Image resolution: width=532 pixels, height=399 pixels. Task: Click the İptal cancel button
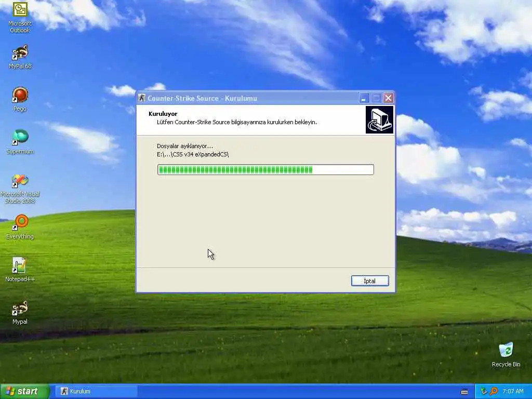point(370,281)
